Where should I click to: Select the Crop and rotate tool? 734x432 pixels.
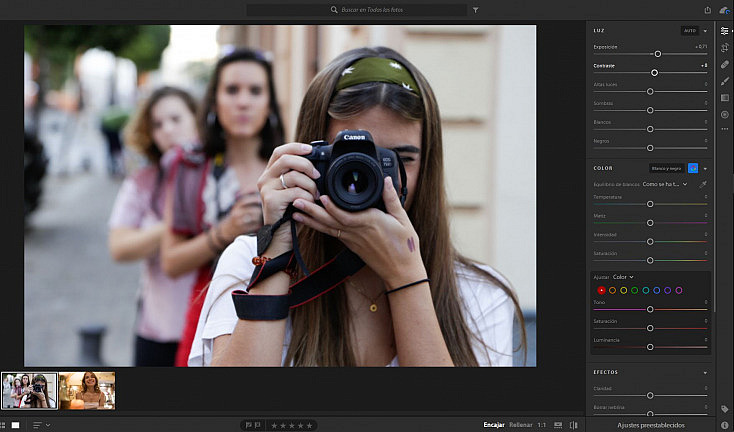click(725, 48)
